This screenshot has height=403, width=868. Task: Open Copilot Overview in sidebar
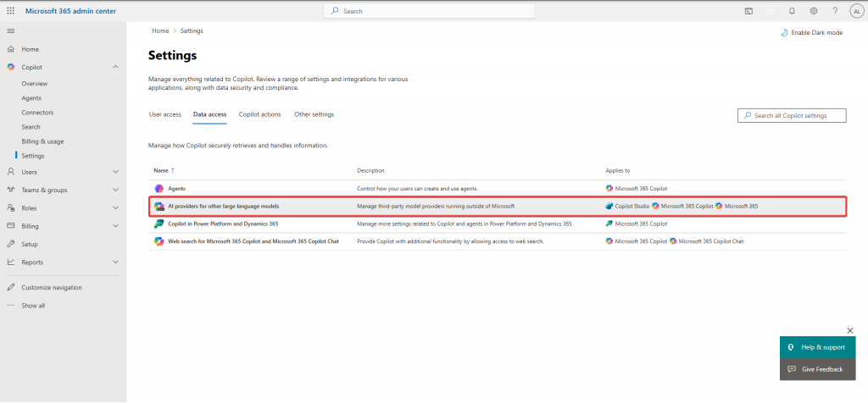[34, 84]
